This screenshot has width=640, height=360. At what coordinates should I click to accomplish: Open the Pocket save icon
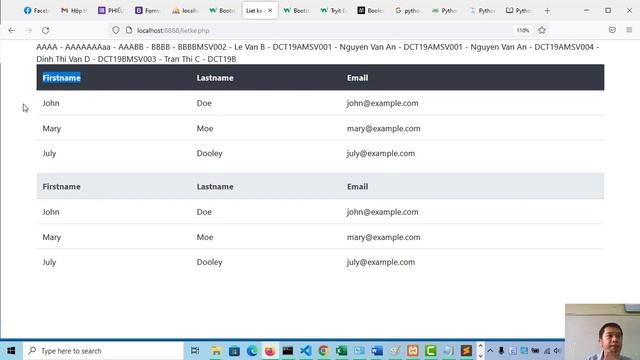pos(612,30)
